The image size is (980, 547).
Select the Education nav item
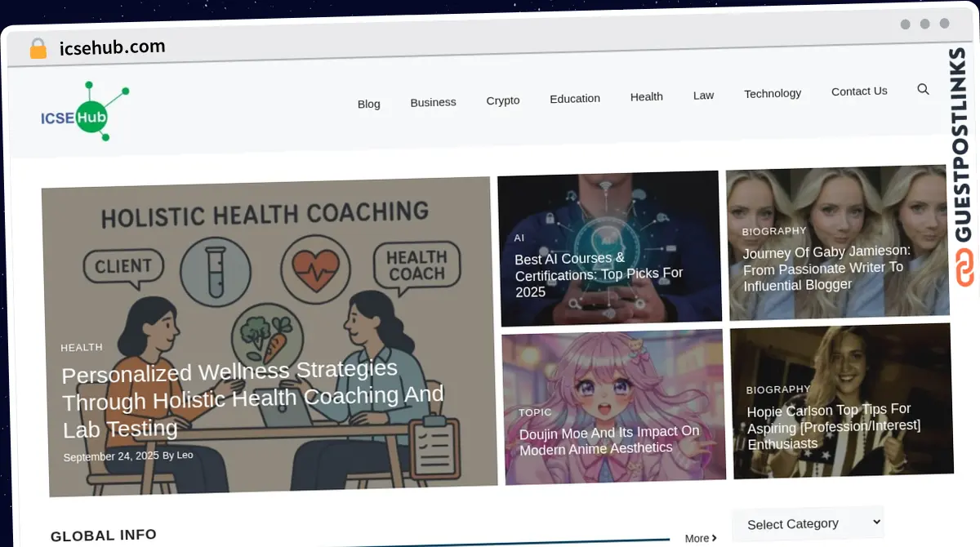pos(574,98)
